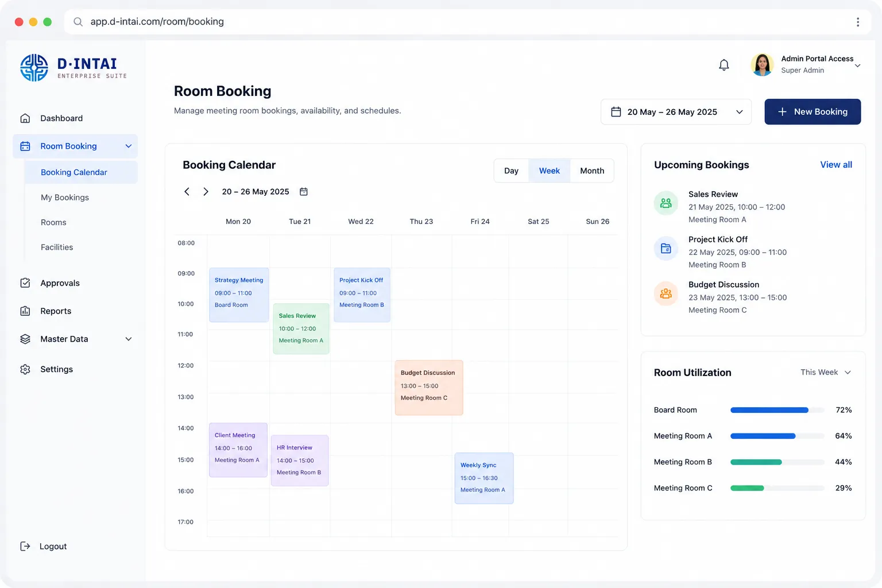Click the admin profile avatar

(763, 64)
